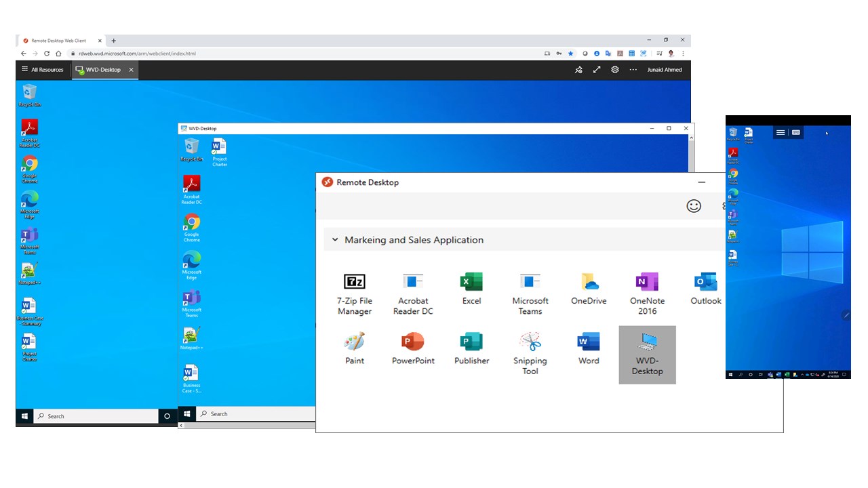Tap the floating pen button on phone session
The height and width of the screenshot is (488, 868).
846,315
